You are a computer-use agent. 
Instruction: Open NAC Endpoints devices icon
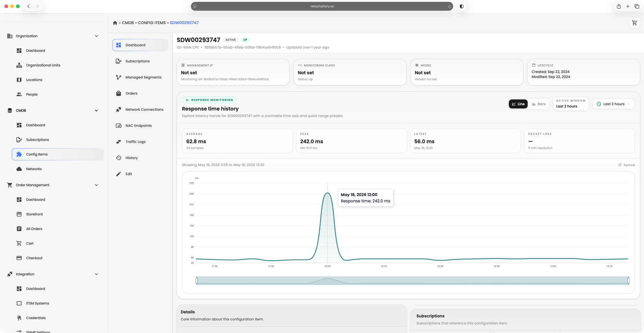coord(119,126)
